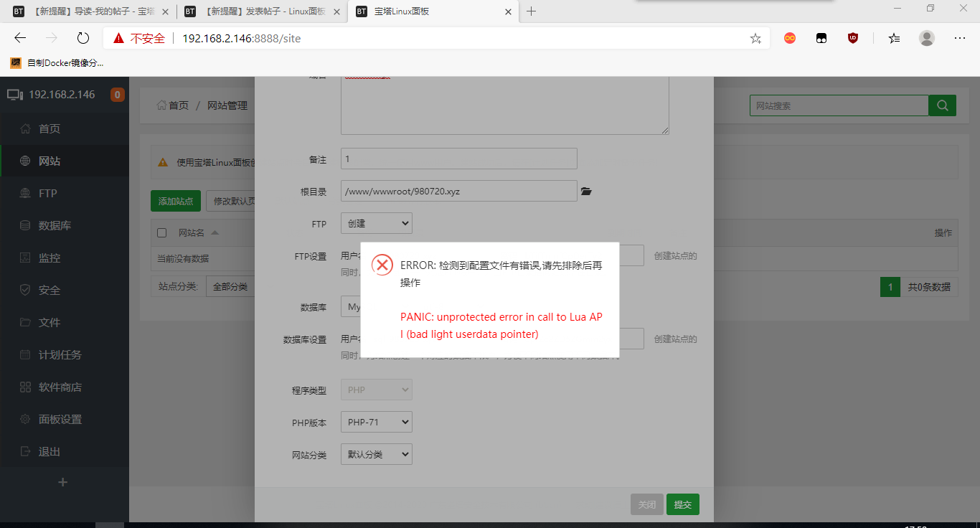
Task: Click the 修改默认页 button
Action: (x=232, y=201)
